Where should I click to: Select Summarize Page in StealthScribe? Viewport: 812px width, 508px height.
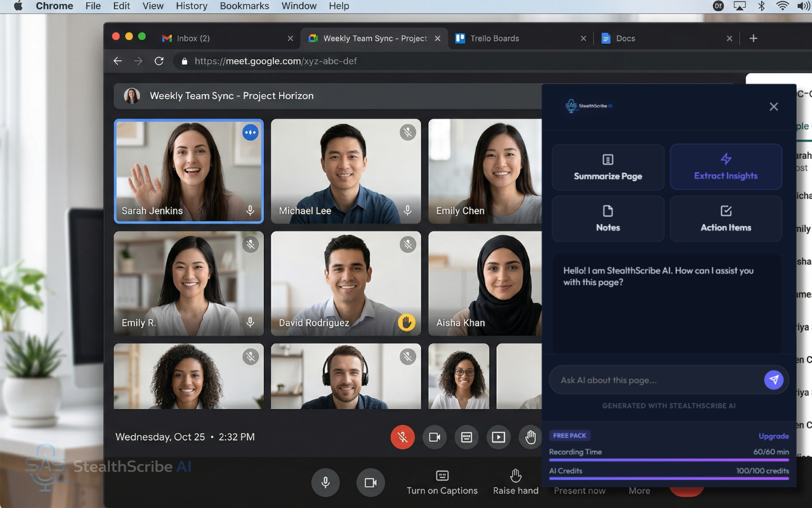(608, 167)
